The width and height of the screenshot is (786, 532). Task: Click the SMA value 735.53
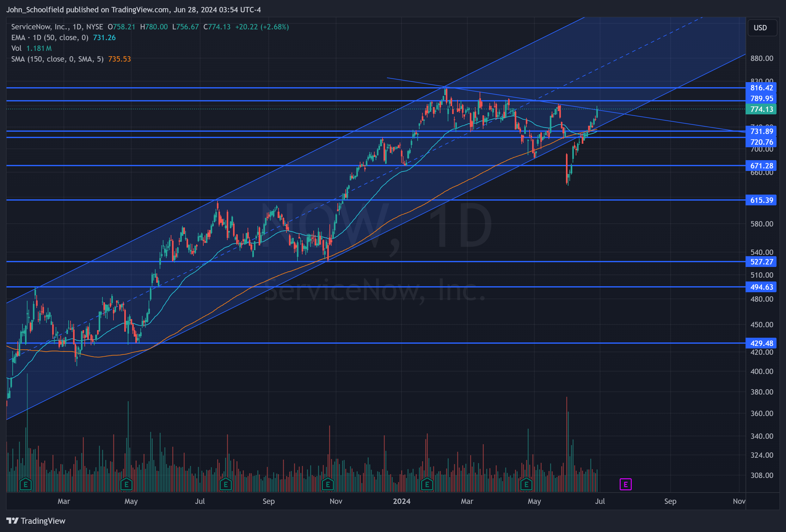(120, 59)
